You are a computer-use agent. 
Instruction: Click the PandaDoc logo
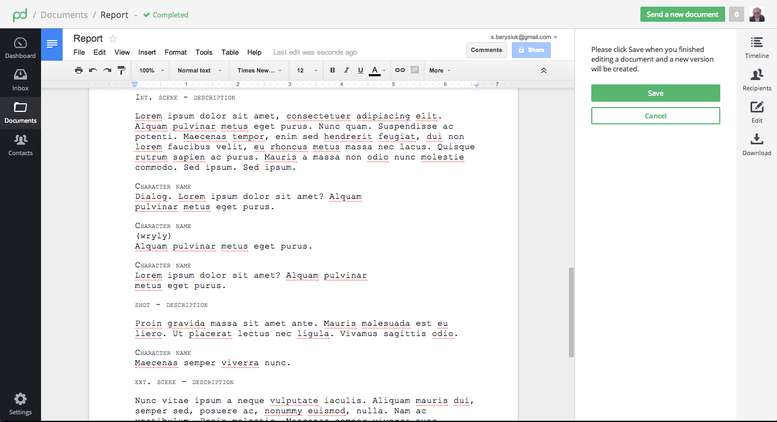pyautogui.click(x=20, y=15)
